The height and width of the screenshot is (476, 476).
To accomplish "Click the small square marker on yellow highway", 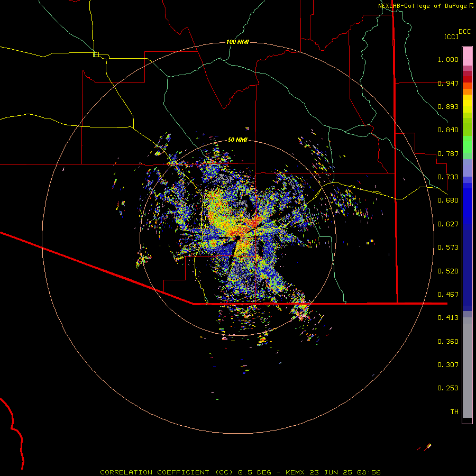I will 96,54.
